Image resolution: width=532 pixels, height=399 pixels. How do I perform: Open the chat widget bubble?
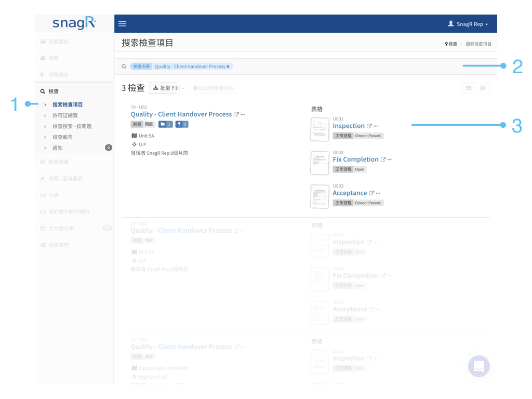[478, 366]
